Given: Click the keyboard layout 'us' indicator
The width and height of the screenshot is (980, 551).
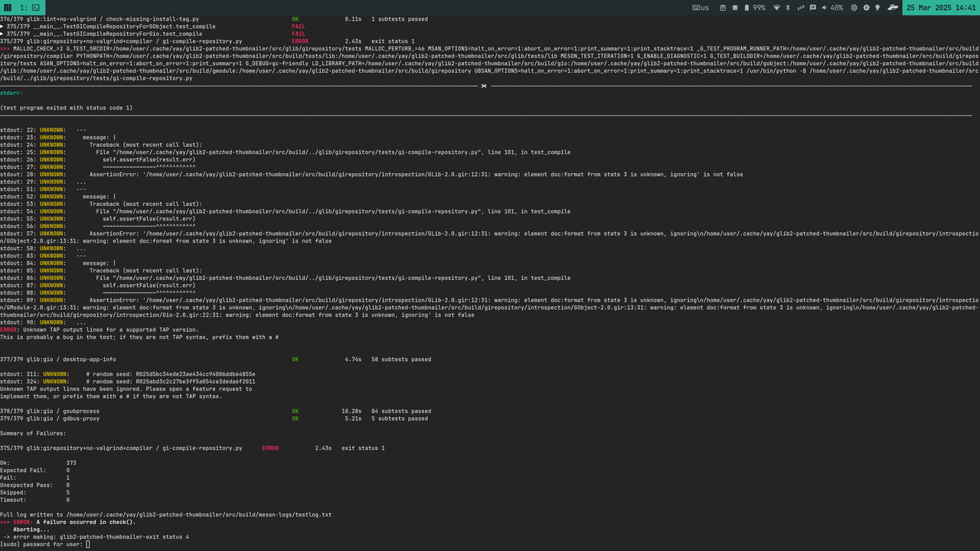Looking at the screenshot, I should pyautogui.click(x=701, y=8).
